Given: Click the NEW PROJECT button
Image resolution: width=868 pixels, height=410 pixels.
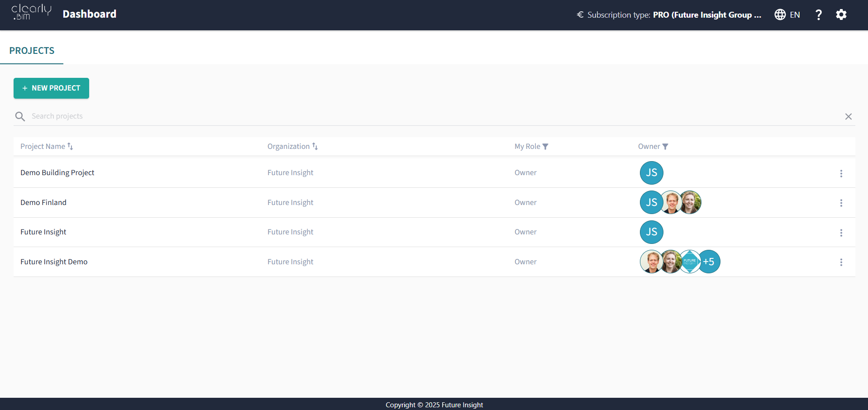Looking at the screenshot, I should pos(51,88).
